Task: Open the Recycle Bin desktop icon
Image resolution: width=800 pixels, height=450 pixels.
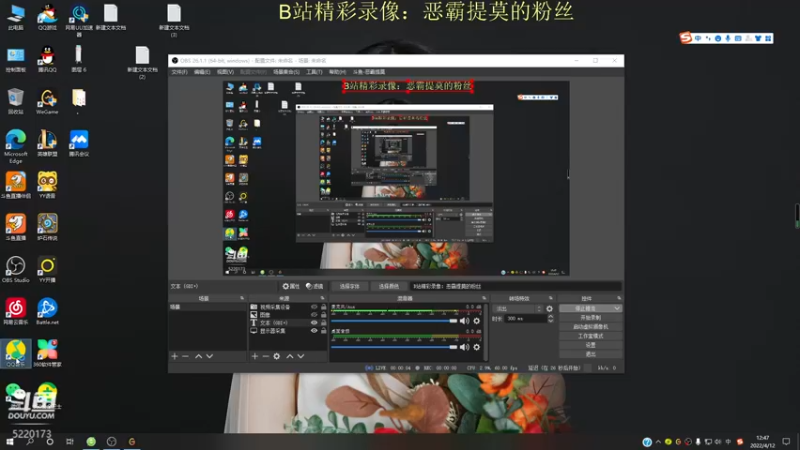Action: click(15, 101)
